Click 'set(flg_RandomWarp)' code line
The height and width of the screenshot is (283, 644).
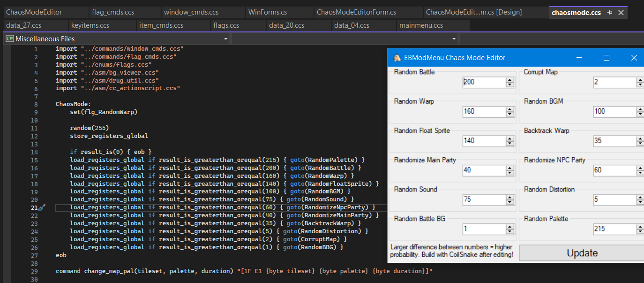pos(104,112)
